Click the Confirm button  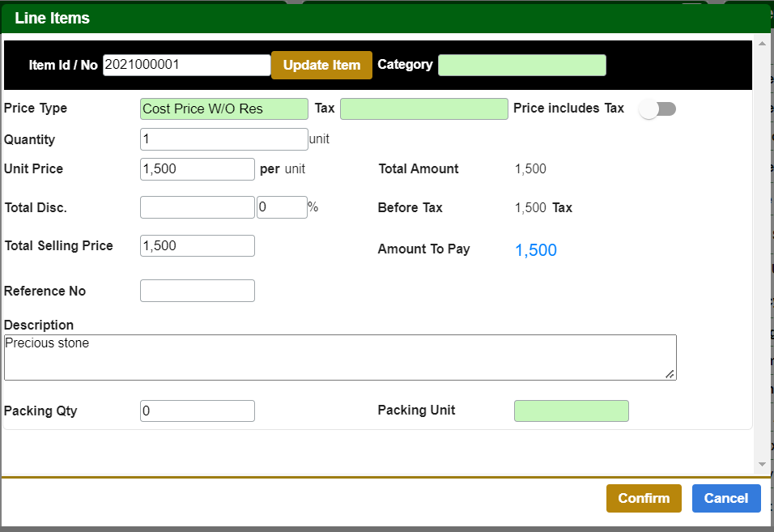coord(643,498)
